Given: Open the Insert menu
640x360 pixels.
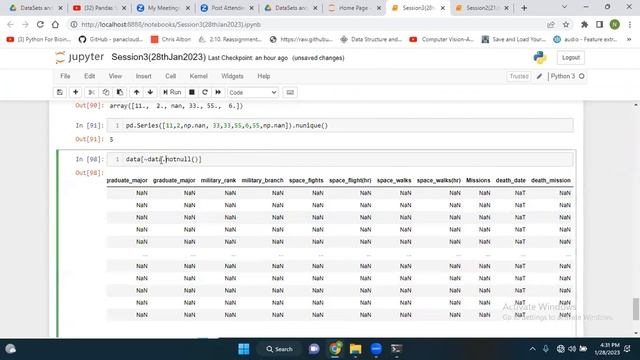Looking at the screenshot, I should pos(143,76).
